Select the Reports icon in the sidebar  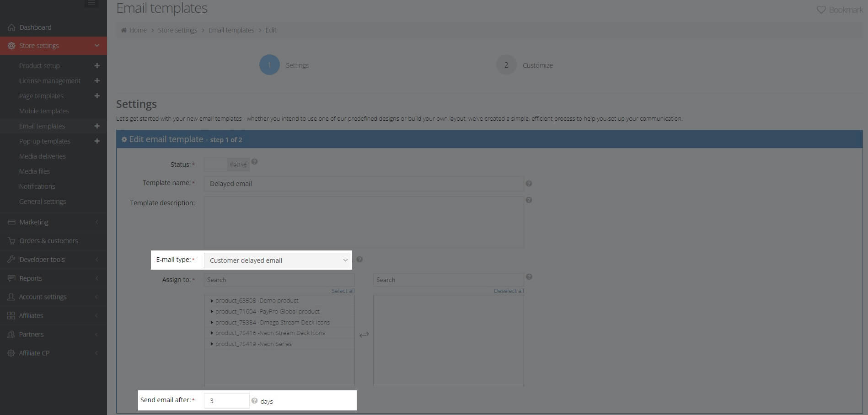coord(11,278)
